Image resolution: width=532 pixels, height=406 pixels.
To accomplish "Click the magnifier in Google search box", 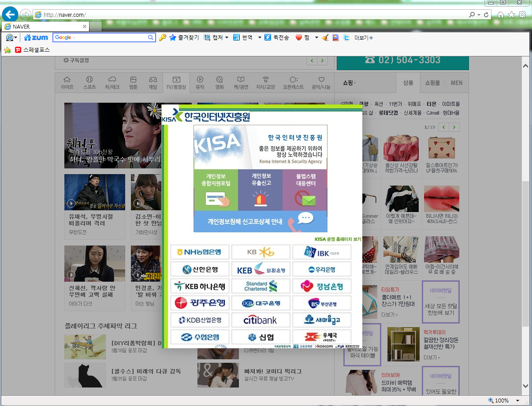I will coord(150,38).
